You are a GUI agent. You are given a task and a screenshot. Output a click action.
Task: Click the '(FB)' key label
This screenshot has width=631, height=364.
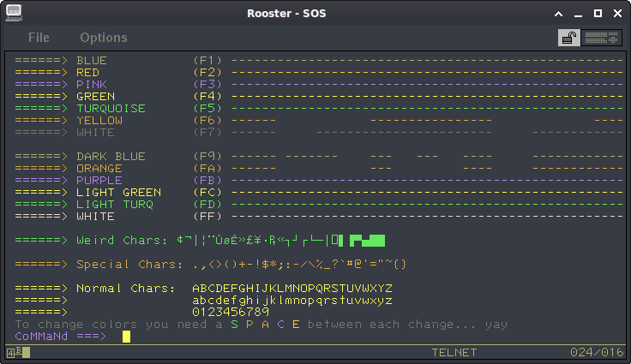(207, 181)
